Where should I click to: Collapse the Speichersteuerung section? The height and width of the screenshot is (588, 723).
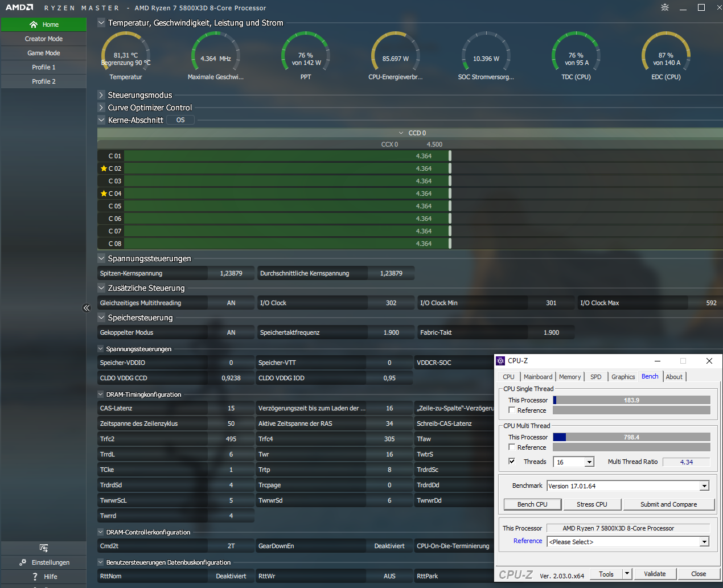click(101, 318)
